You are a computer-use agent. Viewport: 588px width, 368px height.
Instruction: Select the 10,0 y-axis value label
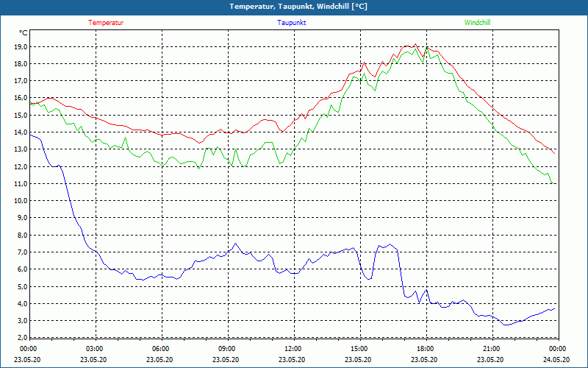tap(18, 201)
